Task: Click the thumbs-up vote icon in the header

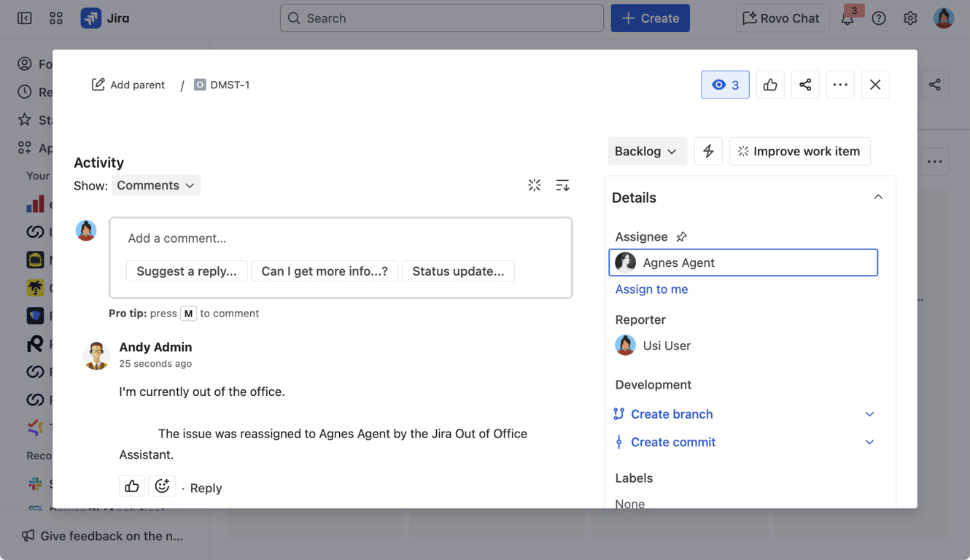Action: coord(770,85)
